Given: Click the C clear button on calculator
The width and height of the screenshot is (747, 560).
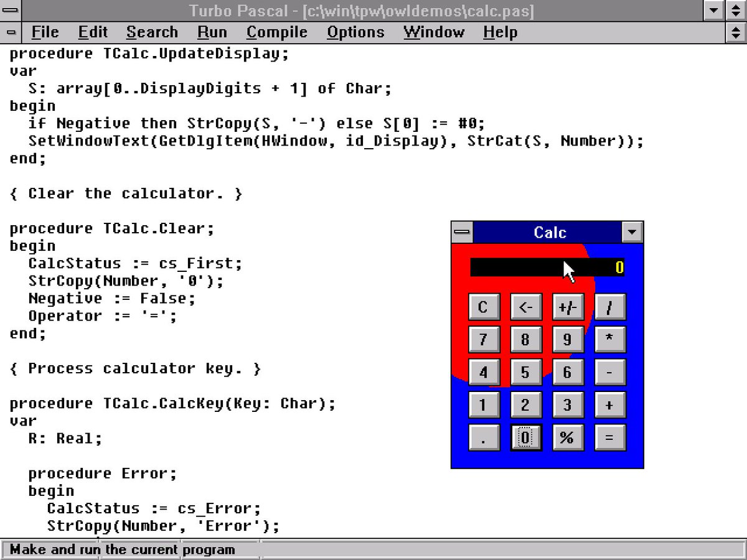Looking at the screenshot, I should click(483, 307).
